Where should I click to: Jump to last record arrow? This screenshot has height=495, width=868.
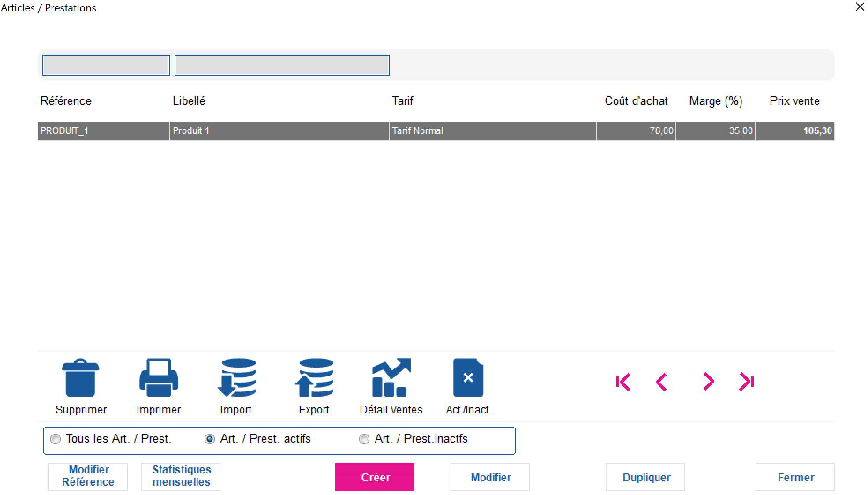[x=746, y=382]
